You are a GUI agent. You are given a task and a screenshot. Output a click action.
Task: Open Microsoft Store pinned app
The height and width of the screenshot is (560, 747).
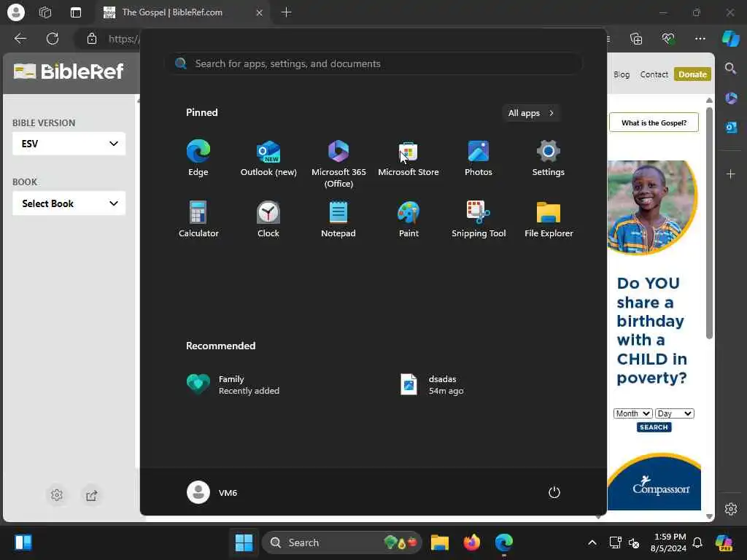409,158
